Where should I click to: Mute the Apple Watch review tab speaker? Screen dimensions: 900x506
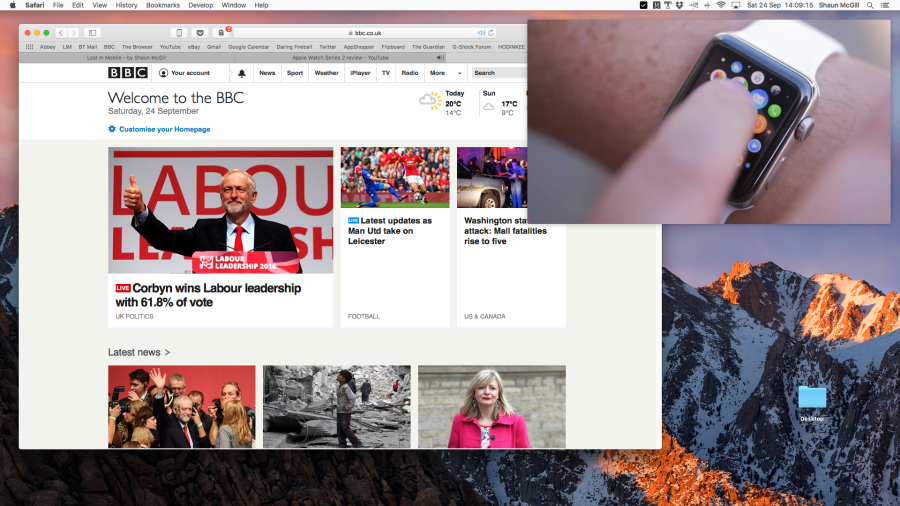point(440,57)
